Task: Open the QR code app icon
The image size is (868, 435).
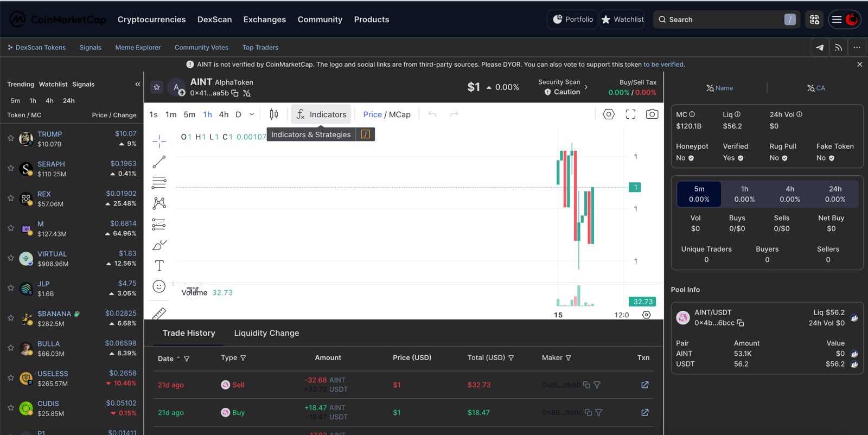Action: point(814,20)
